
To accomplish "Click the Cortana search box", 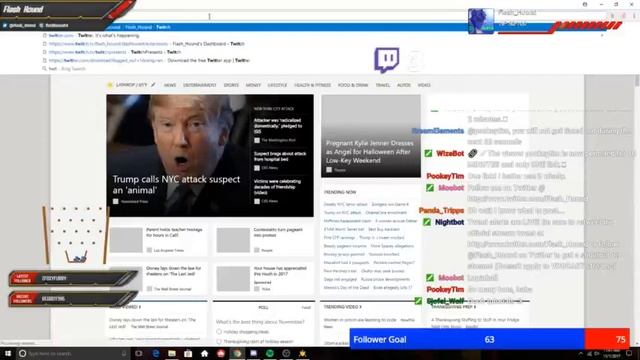I will click(x=73, y=353).
